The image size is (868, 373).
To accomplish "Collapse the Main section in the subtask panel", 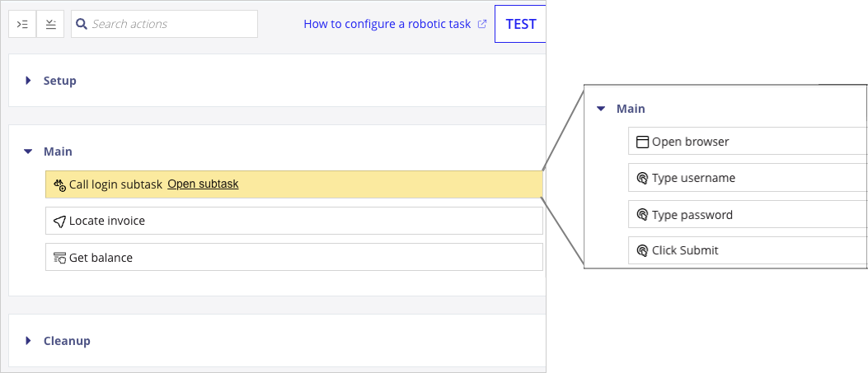I will [601, 109].
